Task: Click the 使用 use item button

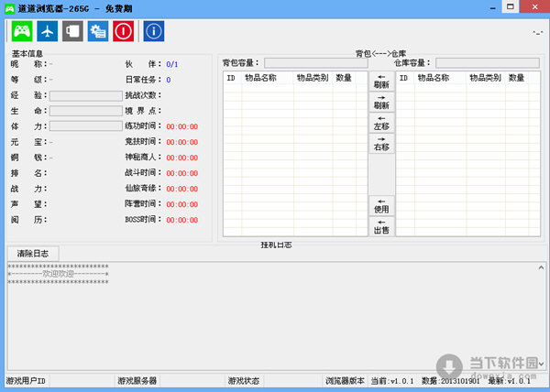Action: pyautogui.click(x=381, y=205)
